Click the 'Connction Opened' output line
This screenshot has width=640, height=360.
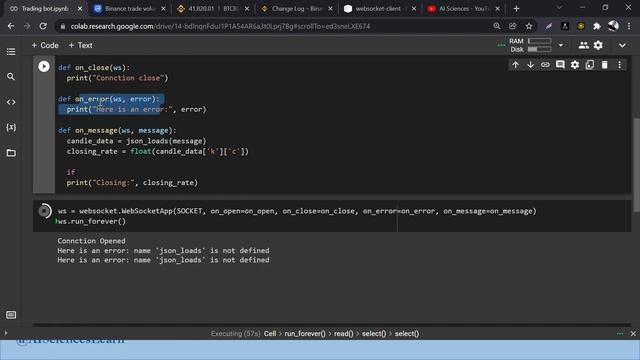pyautogui.click(x=91, y=241)
